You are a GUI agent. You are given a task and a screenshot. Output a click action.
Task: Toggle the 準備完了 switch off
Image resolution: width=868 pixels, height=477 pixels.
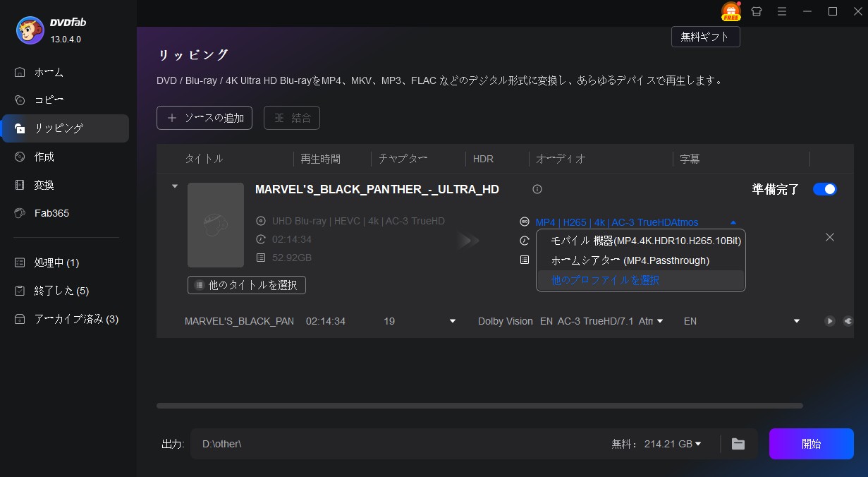tap(825, 189)
